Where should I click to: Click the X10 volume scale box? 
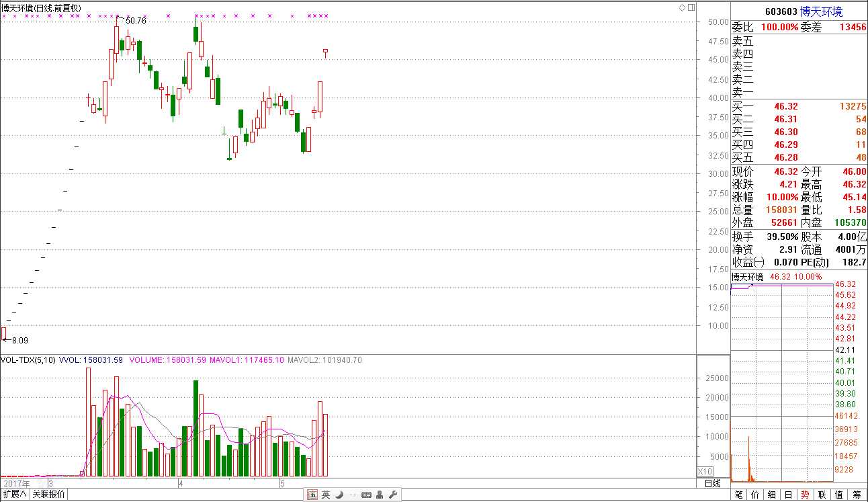(x=705, y=471)
